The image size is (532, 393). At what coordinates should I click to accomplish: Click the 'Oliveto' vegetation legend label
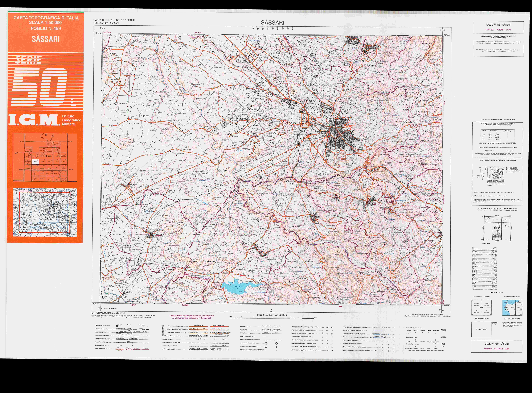429,331
